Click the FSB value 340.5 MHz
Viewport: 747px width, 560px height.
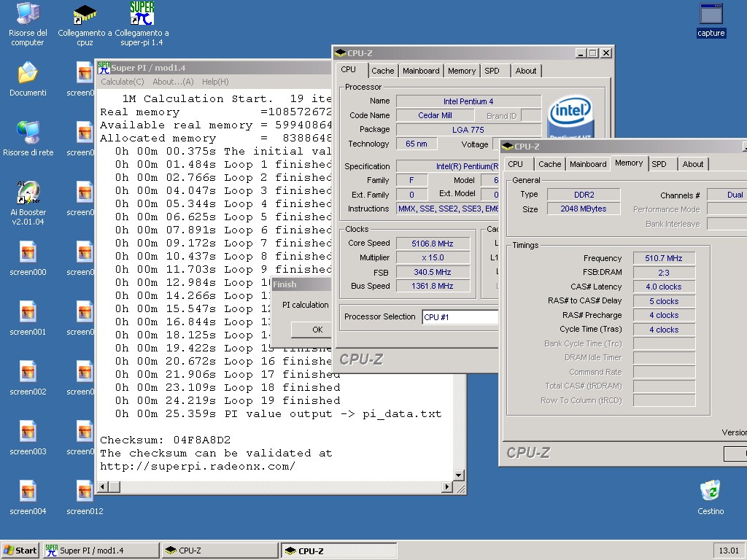click(433, 272)
